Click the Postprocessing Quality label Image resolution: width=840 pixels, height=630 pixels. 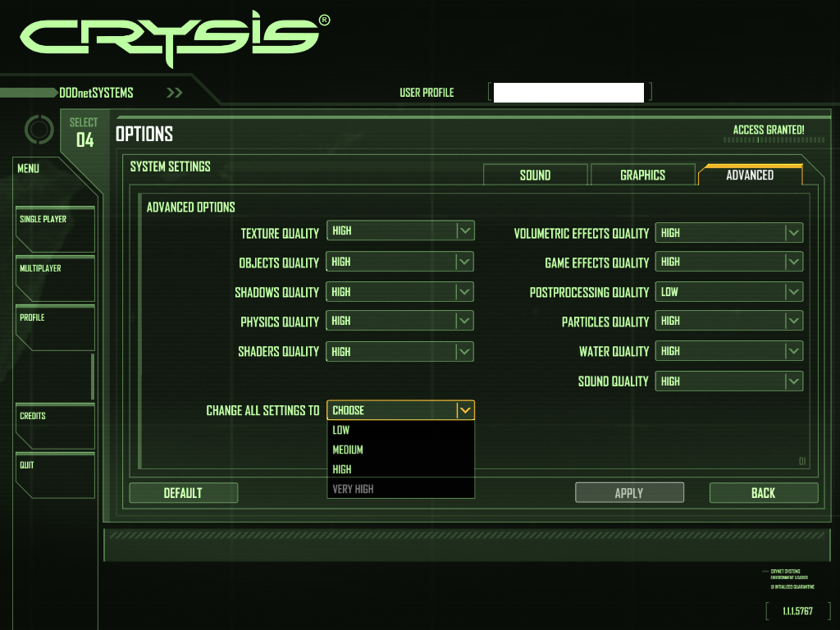pyautogui.click(x=589, y=293)
